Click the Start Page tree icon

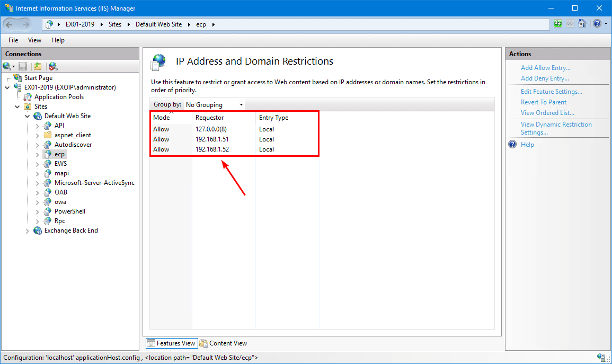[17, 78]
